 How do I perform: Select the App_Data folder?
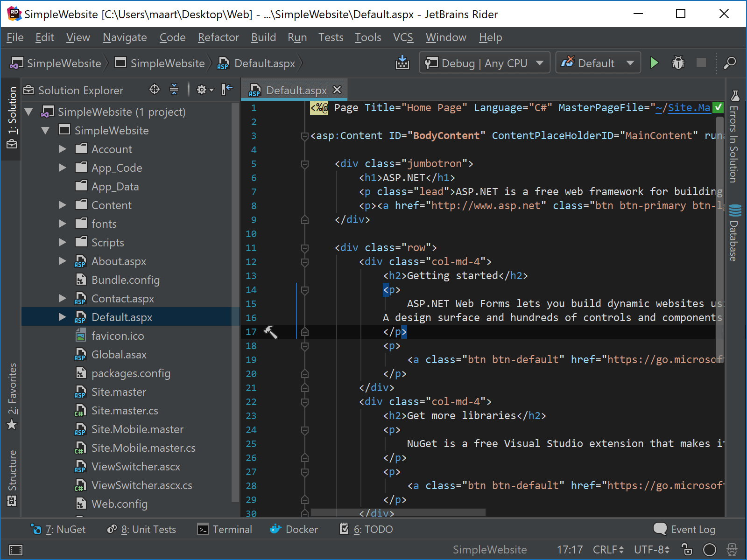click(x=115, y=186)
